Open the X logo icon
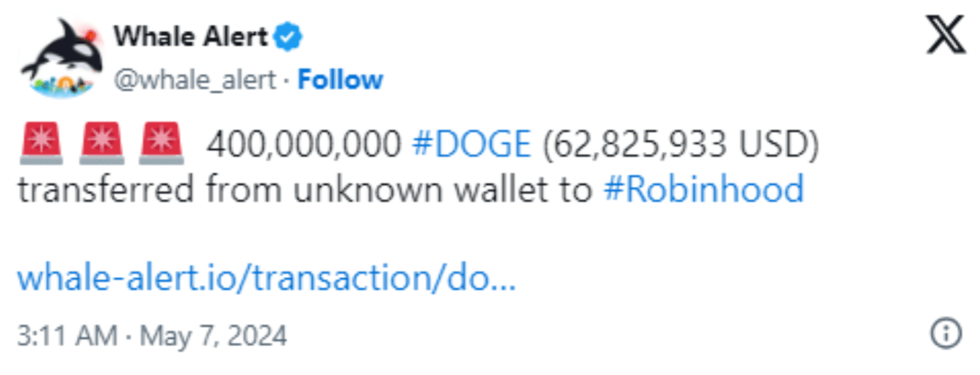The height and width of the screenshot is (375, 980). click(945, 35)
